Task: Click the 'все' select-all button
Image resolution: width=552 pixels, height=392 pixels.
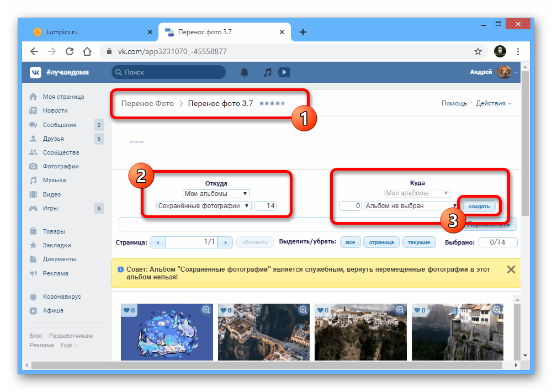Action: click(x=349, y=242)
